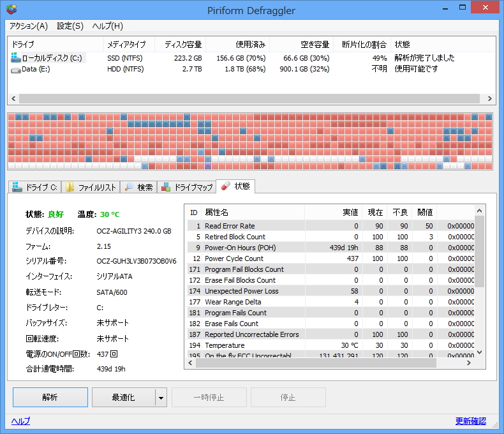
Task: Click the 最適化 defrag button
Action: 123,398
